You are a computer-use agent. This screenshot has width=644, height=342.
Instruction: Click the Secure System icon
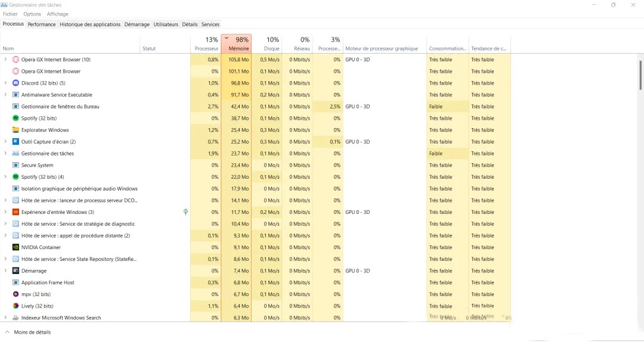[16, 165]
